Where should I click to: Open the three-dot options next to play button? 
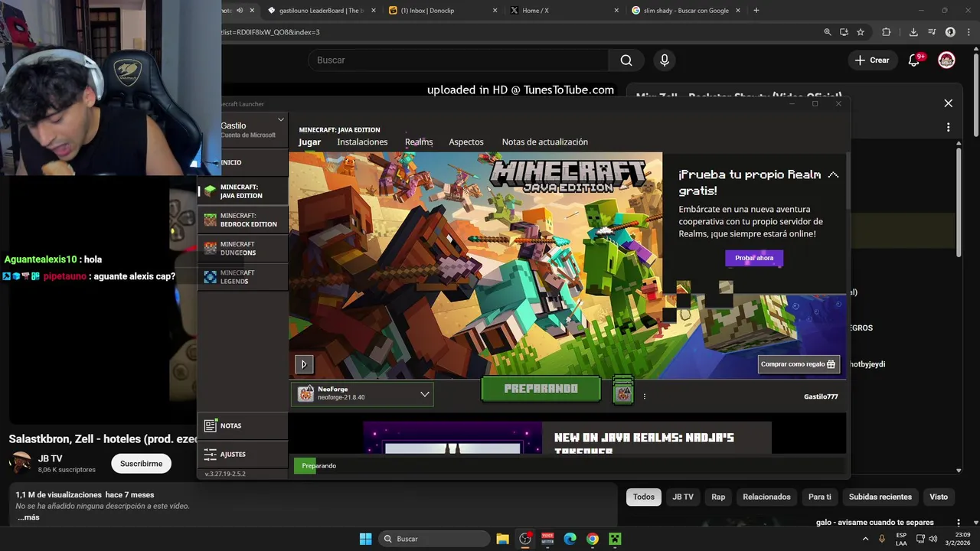point(645,396)
